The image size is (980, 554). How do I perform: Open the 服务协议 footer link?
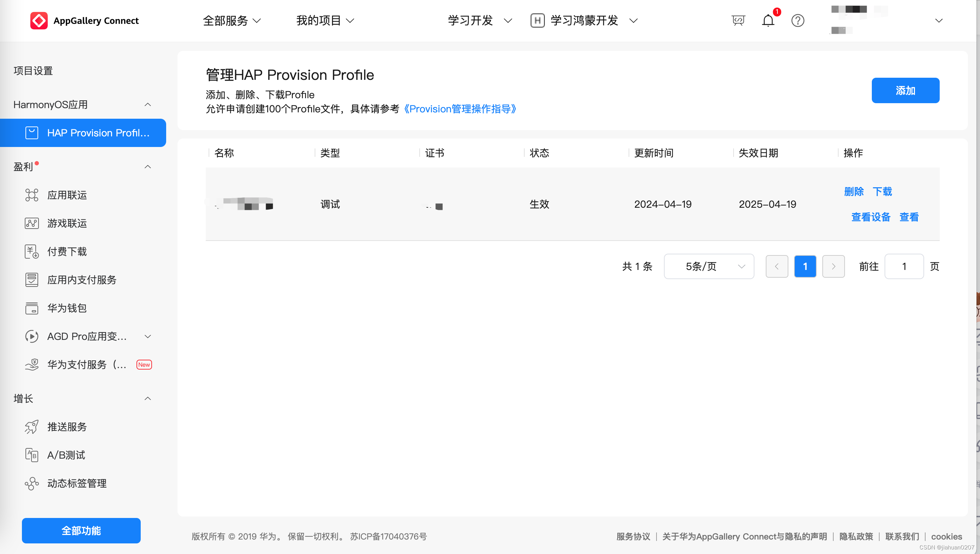pyautogui.click(x=633, y=536)
